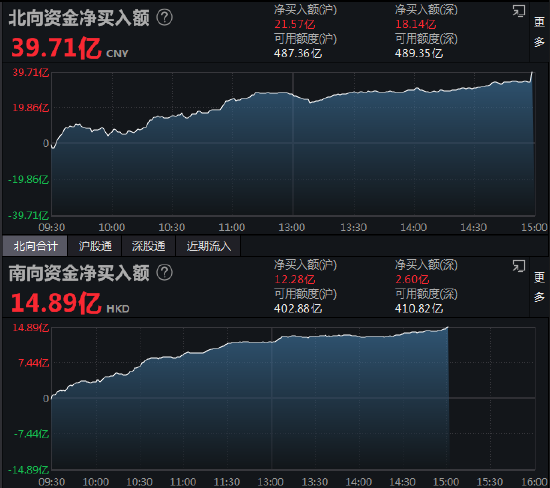Open 更多 for northbound funds panel
The height and width of the screenshot is (488, 550).
click(x=539, y=32)
